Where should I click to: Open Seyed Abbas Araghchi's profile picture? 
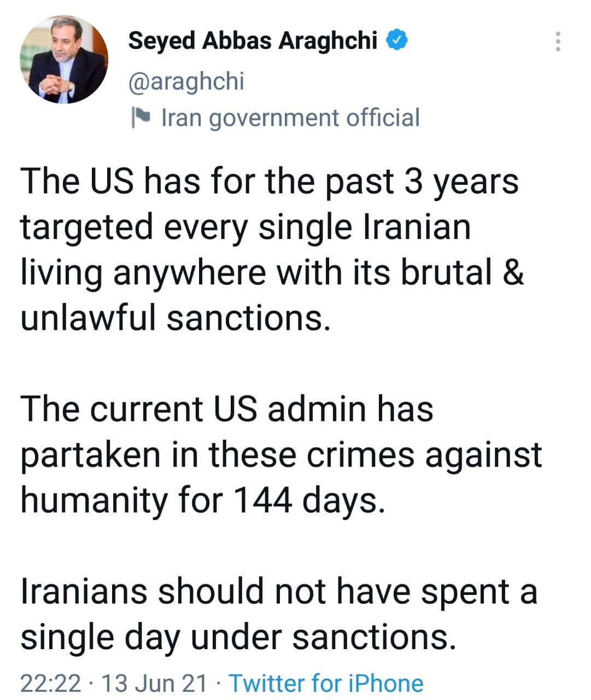click(x=64, y=59)
